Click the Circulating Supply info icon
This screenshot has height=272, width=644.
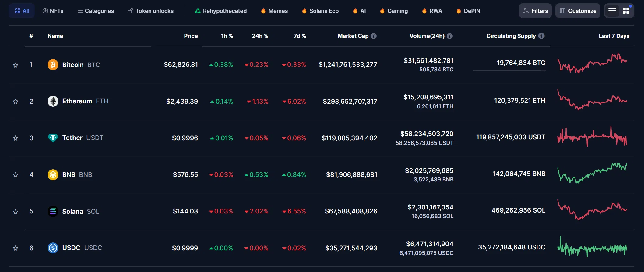(541, 36)
